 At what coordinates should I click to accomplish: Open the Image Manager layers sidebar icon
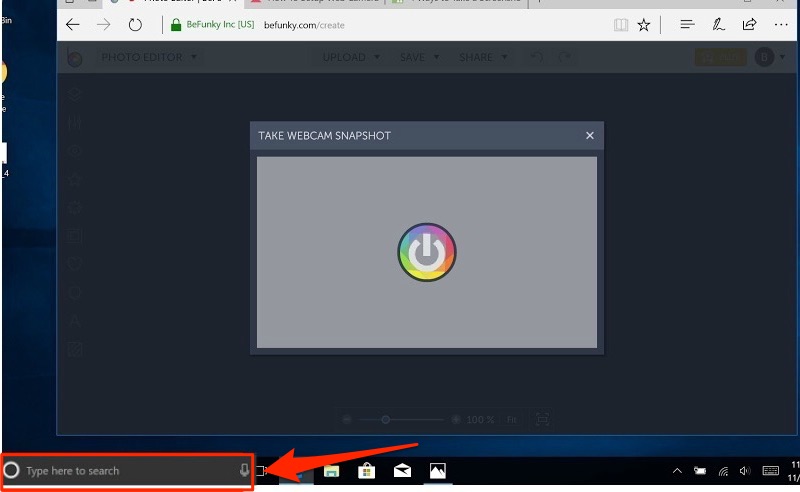[x=74, y=94]
